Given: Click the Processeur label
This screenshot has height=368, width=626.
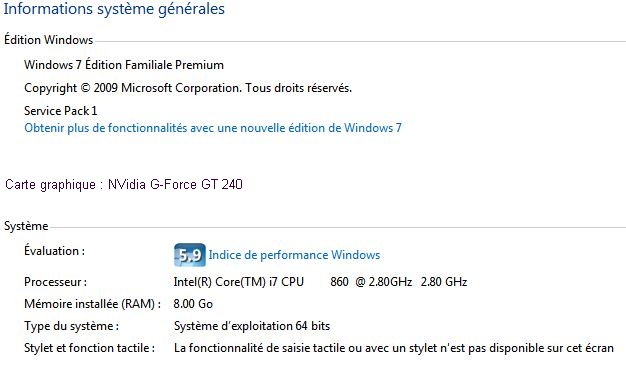Looking at the screenshot, I should pyautogui.click(x=55, y=282).
